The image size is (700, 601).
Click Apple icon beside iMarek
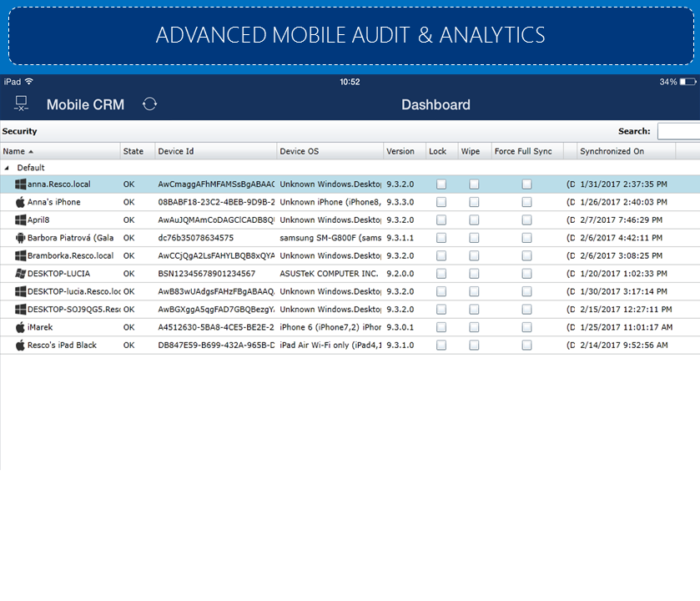(x=20, y=327)
